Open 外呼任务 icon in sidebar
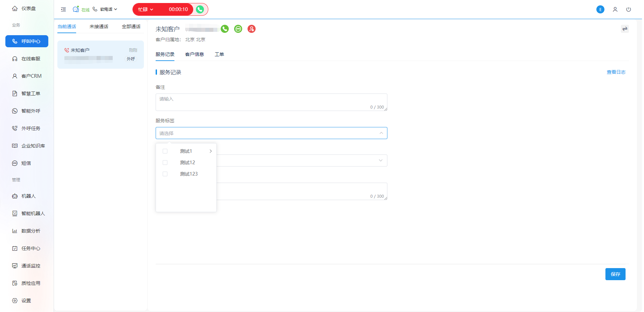 (x=15, y=128)
